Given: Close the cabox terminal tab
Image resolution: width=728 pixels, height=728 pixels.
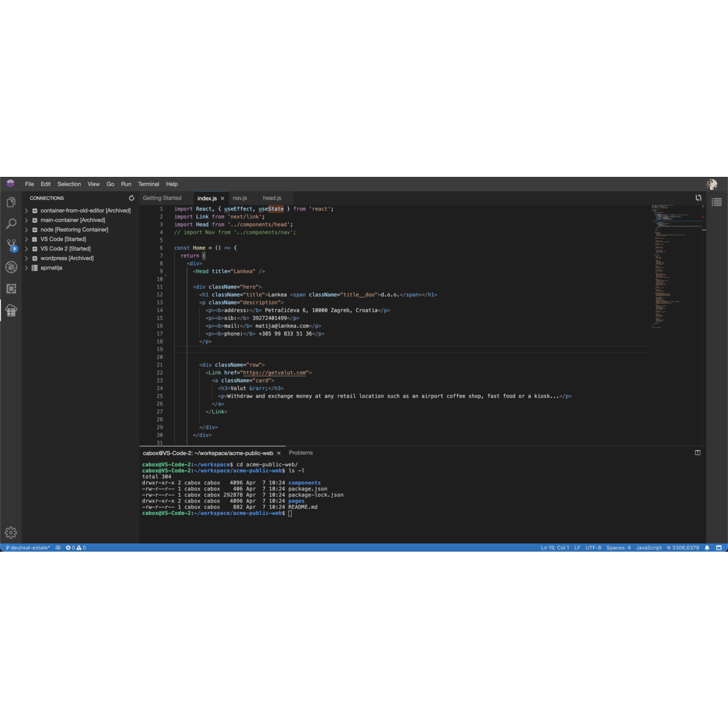Looking at the screenshot, I should click(x=279, y=453).
